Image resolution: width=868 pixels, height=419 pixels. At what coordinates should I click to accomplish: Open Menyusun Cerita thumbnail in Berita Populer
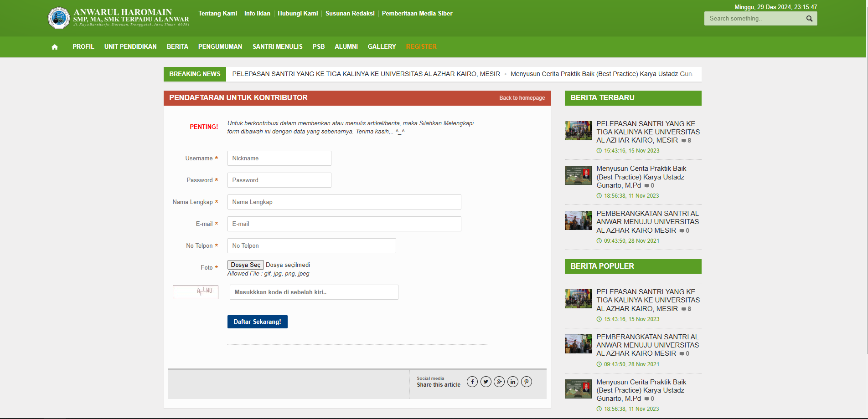(x=578, y=389)
